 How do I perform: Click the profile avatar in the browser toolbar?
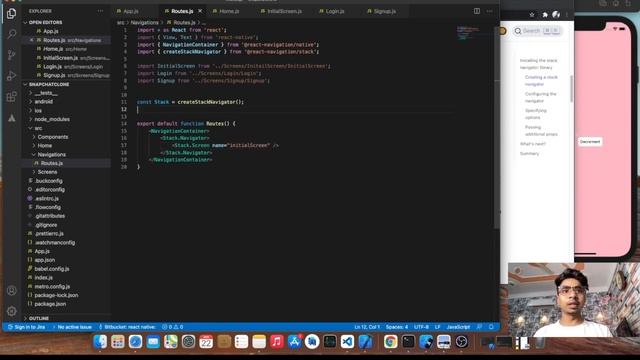(556, 15)
